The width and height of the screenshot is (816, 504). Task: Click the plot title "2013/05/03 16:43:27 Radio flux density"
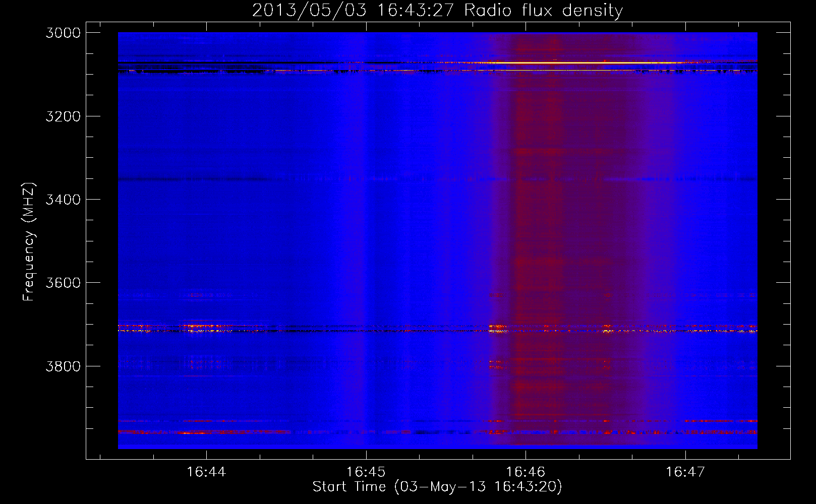coord(437,10)
